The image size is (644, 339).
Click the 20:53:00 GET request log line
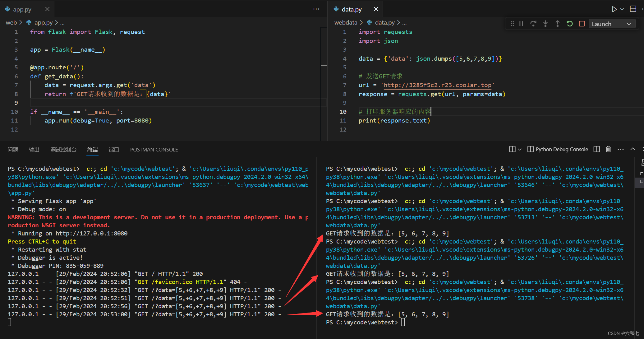145,314
